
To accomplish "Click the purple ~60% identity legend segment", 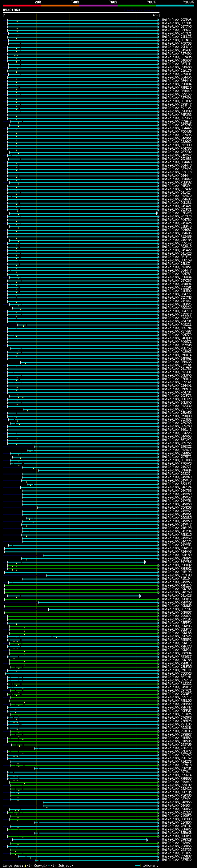I will point(99,6).
